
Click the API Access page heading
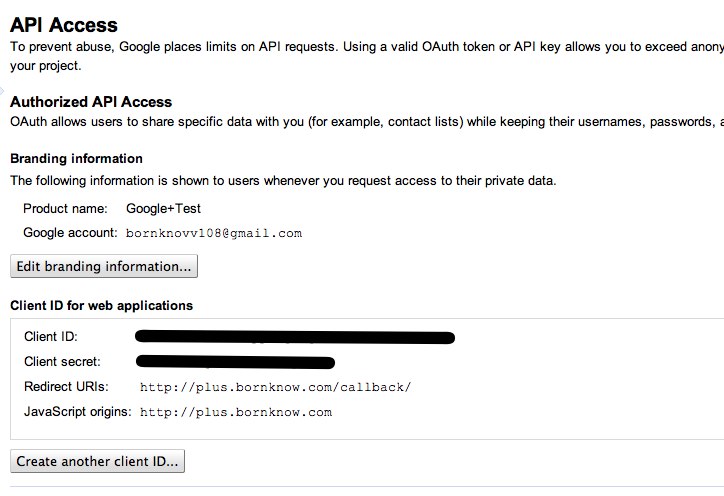pyautogui.click(x=64, y=25)
